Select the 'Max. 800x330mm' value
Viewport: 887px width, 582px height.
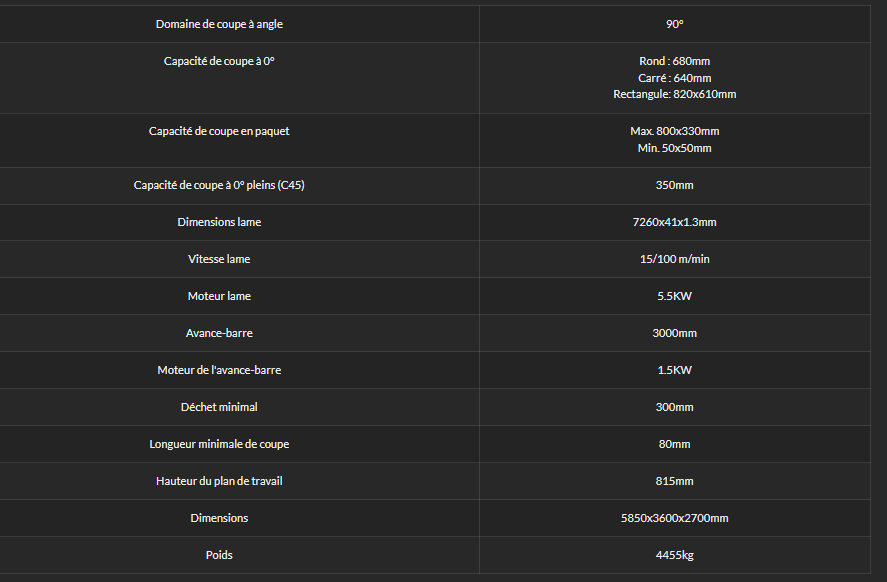coord(674,131)
